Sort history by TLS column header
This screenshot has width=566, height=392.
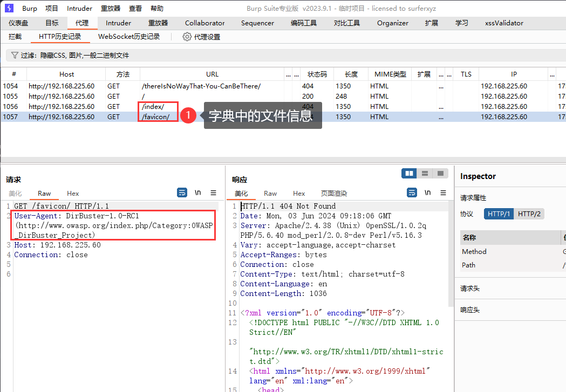(x=466, y=74)
